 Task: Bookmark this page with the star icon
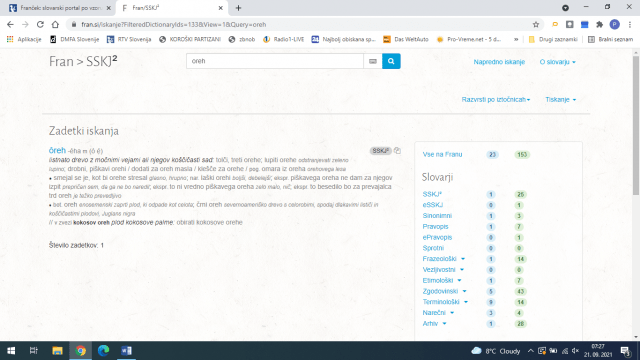536,24
